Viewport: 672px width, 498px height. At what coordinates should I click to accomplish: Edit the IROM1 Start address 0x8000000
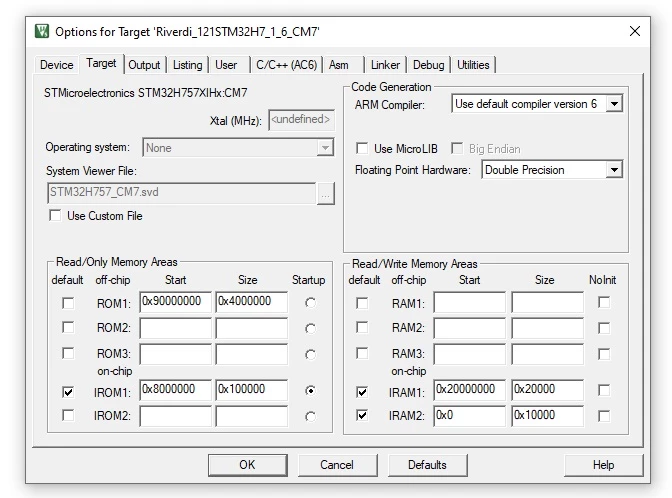click(175, 390)
